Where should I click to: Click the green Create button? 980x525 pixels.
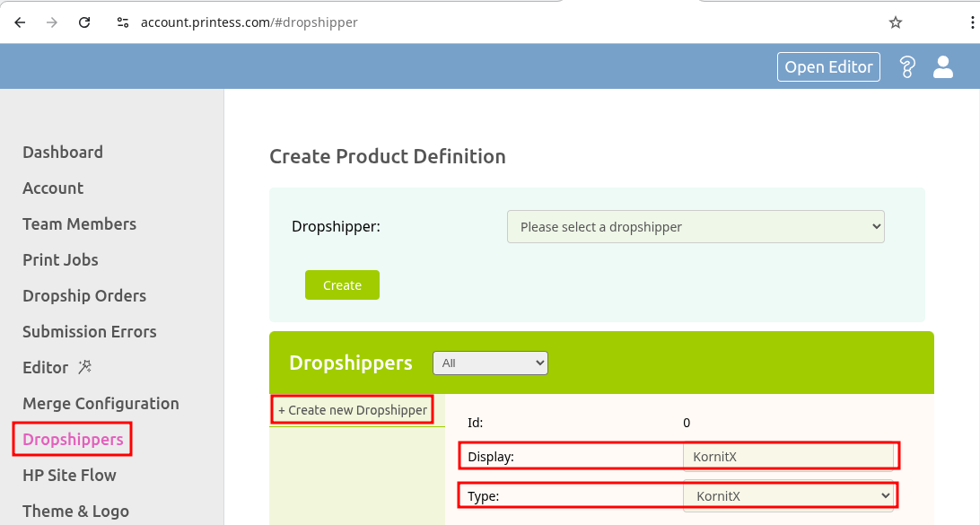342,285
